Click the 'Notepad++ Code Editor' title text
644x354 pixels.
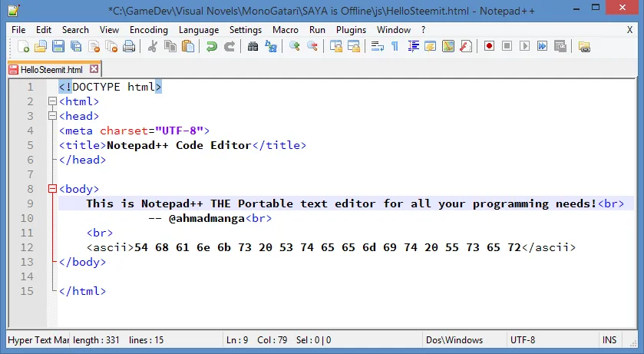pyautogui.click(x=179, y=145)
